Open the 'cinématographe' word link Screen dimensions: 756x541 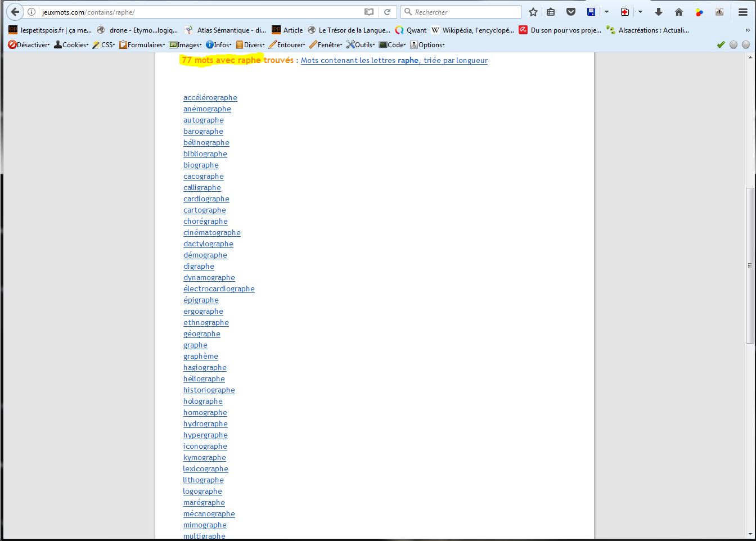(211, 232)
